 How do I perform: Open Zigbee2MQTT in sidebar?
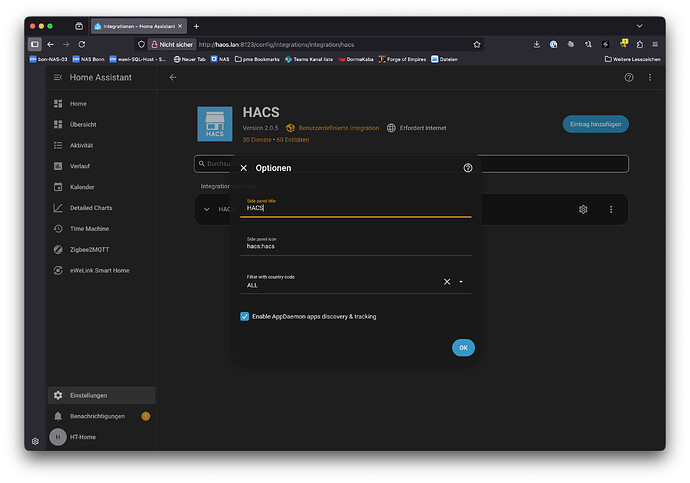[x=101, y=249]
